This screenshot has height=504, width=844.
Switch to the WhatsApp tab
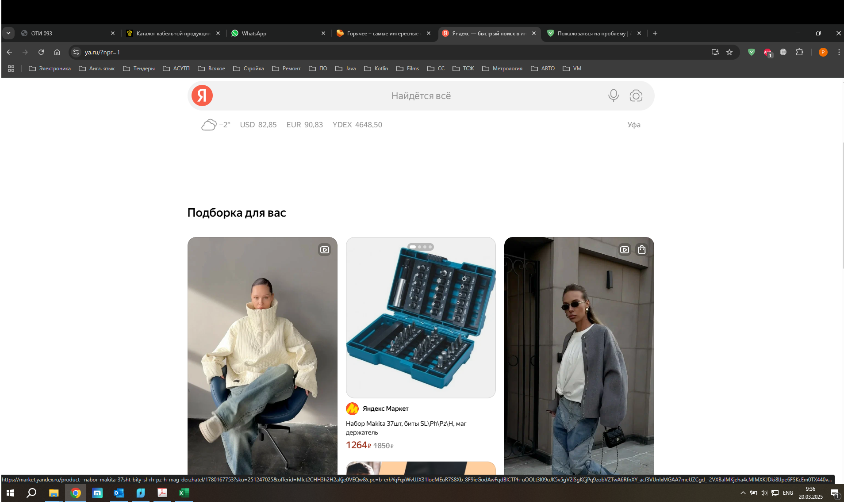[254, 33]
